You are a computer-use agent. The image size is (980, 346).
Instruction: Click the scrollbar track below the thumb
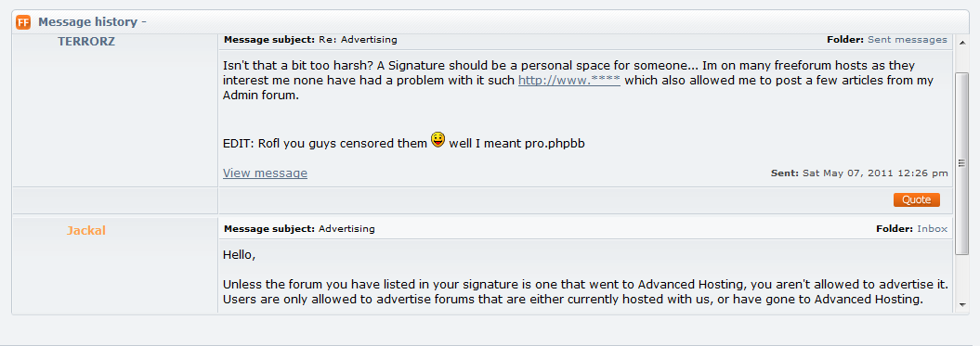[x=961, y=276]
